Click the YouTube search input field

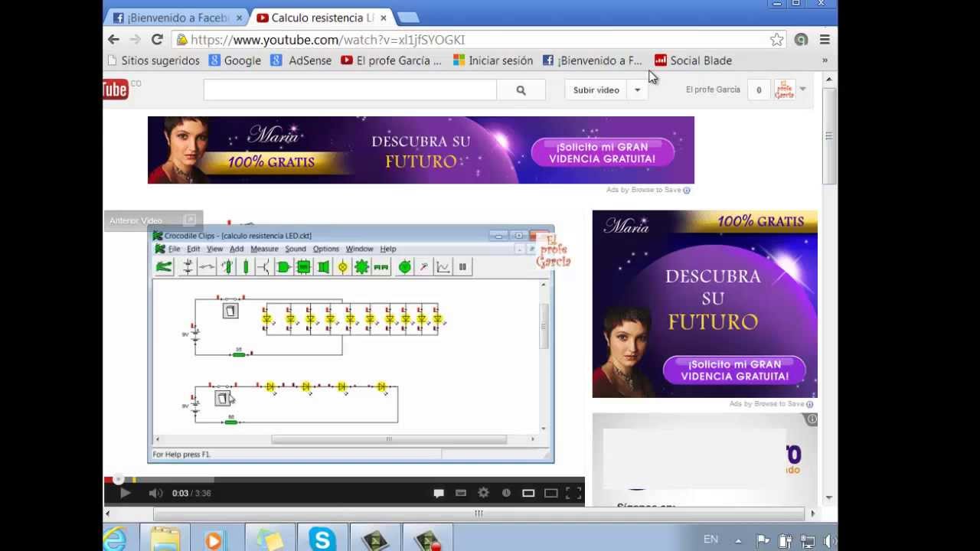(x=350, y=90)
